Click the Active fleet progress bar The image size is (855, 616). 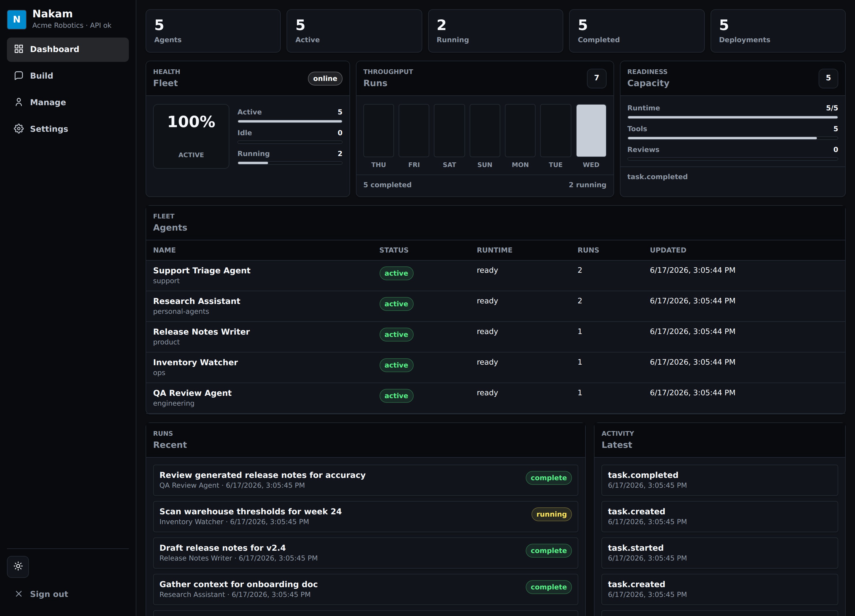coord(290,121)
